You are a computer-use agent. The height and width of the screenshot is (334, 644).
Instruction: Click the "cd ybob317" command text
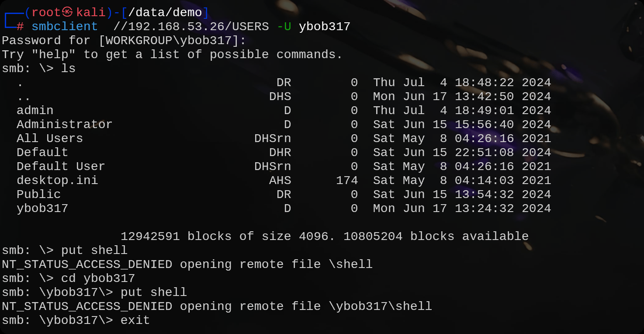pyautogui.click(x=98, y=278)
